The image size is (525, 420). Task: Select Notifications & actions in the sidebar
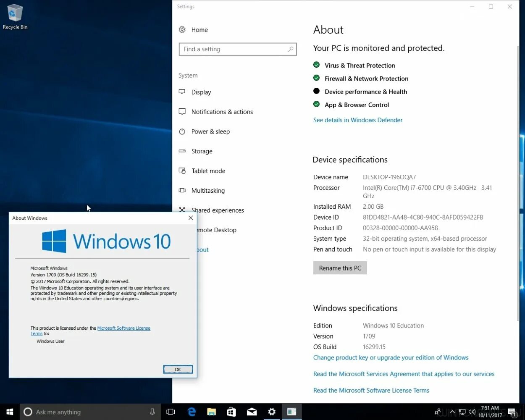(x=222, y=112)
